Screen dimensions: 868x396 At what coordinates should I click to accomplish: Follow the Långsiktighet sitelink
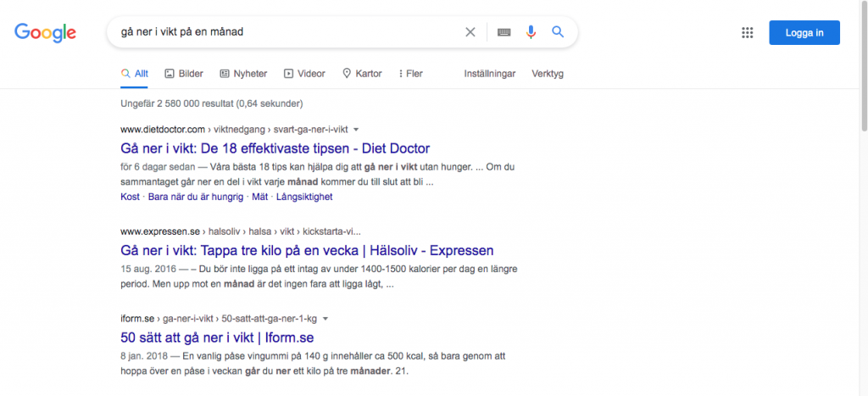[304, 197]
